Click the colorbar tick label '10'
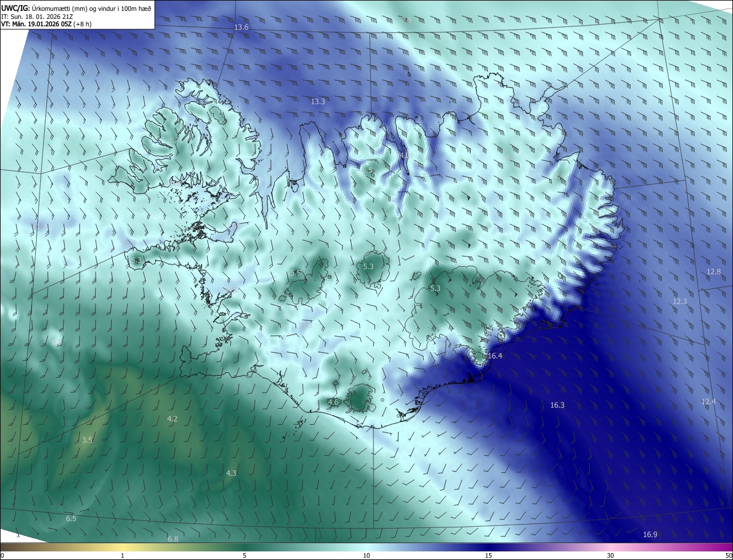 (366, 555)
